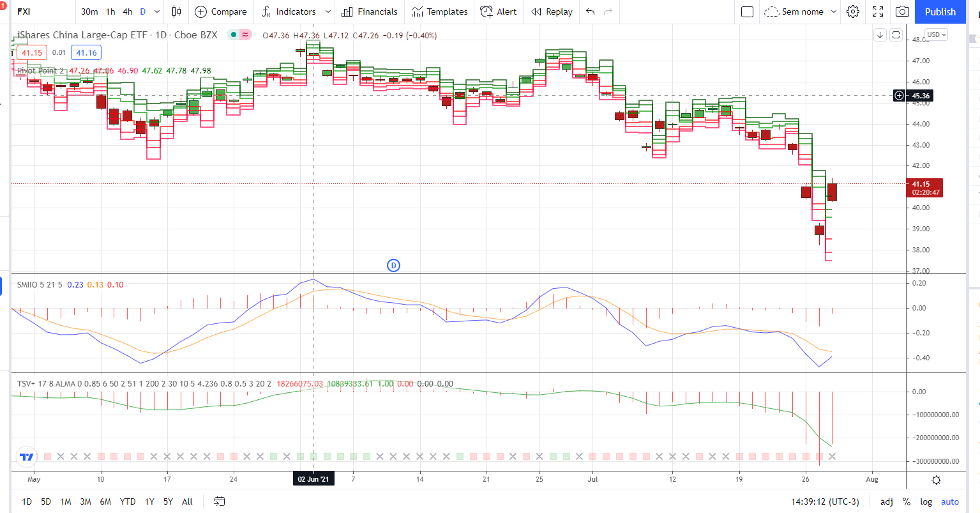Click the iShares China Large-Cap ETF title
Image resolution: width=980 pixels, height=513 pixels.
coord(82,35)
